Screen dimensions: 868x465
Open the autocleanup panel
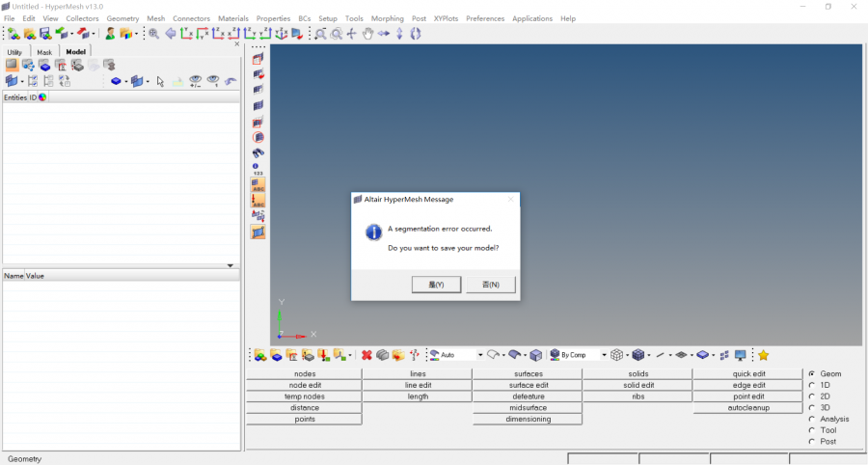[x=748, y=408]
